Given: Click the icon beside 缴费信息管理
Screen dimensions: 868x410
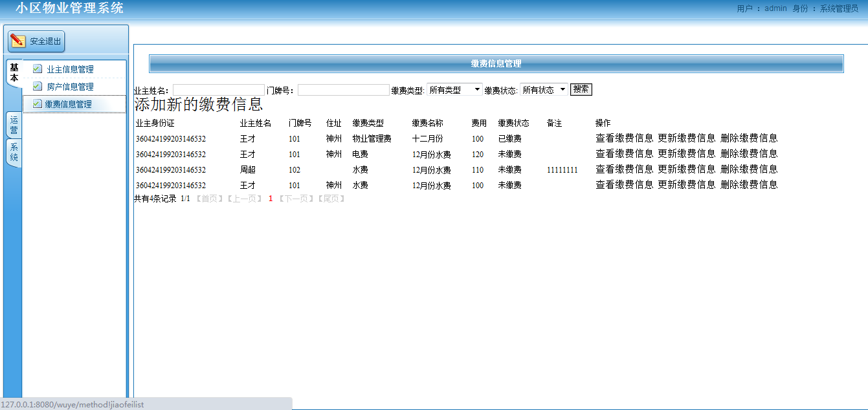Looking at the screenshot, I should (x=38, y=103).
